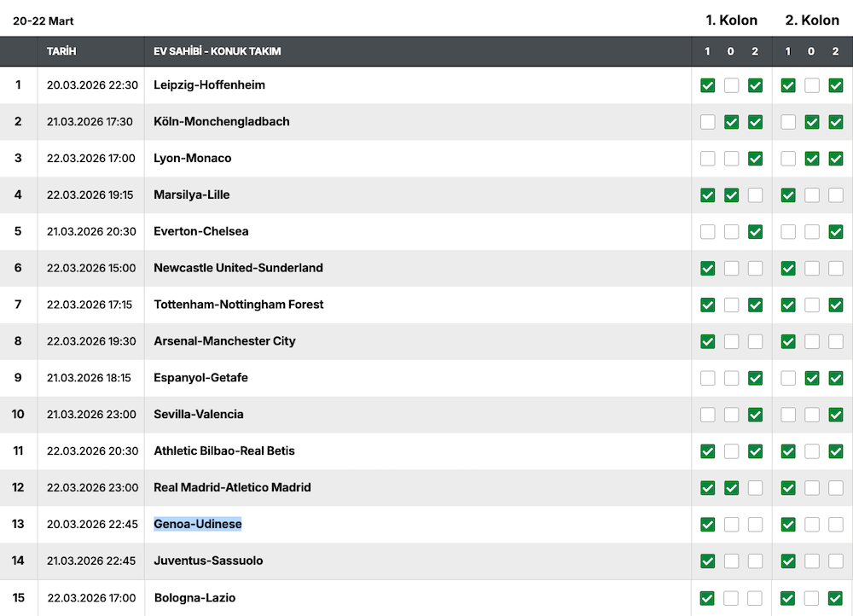Select the 1. Kolon heading
The image size is (853, 616).
pos(731,20)
